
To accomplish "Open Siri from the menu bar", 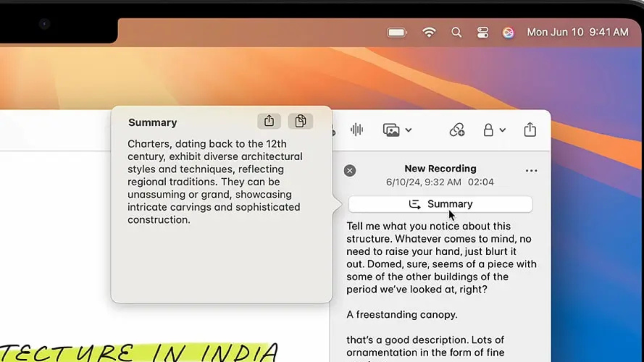I will pos(508,33).
